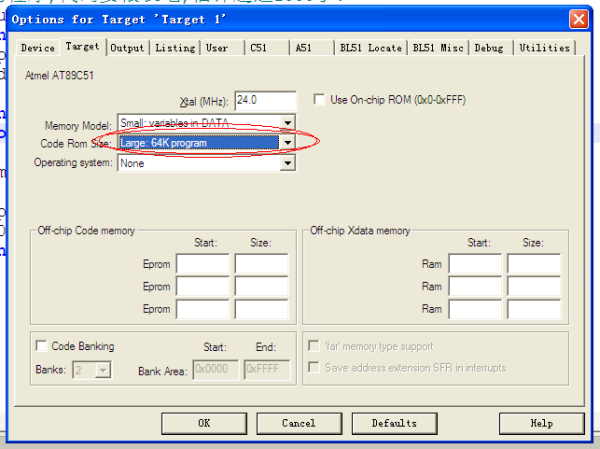The width and height of the screenshot is (600, 449).
Task: Expand the Operating system dropdown
Action: 288,163
